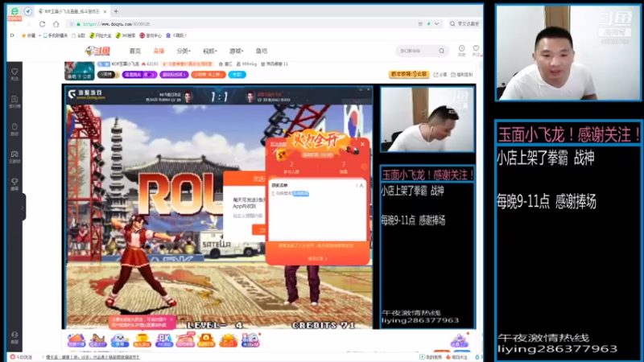Click the browser address bar URL
The image size is (644, 362).
pos(116,24)
